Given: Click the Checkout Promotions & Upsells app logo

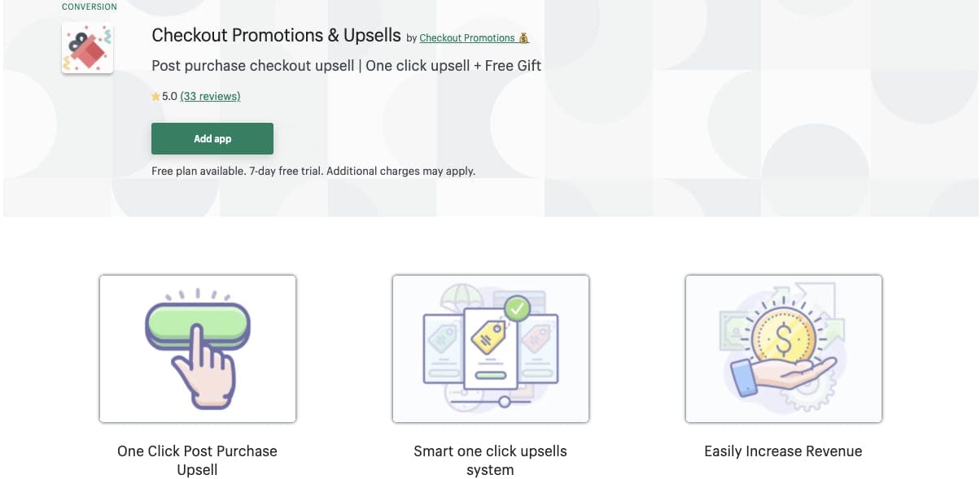Looking at the screenshot, I should tap(87, 47).
